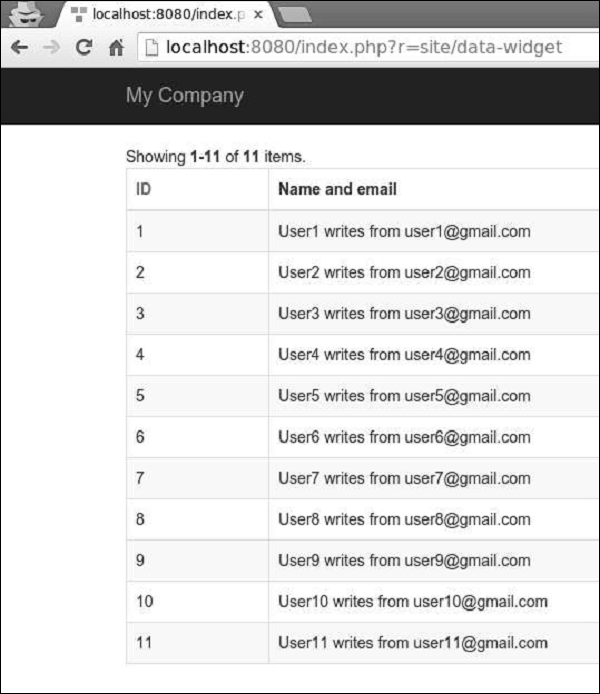Click the incognito spy icon
Image resolution: width=600 pixels, height=694 pixels.
(27, 14)
